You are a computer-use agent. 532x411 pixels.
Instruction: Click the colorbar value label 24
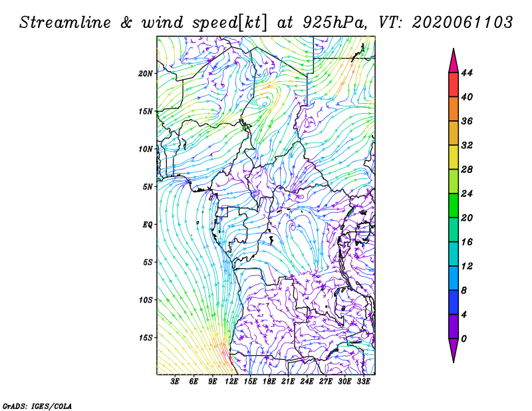click(x=467, y=194)
